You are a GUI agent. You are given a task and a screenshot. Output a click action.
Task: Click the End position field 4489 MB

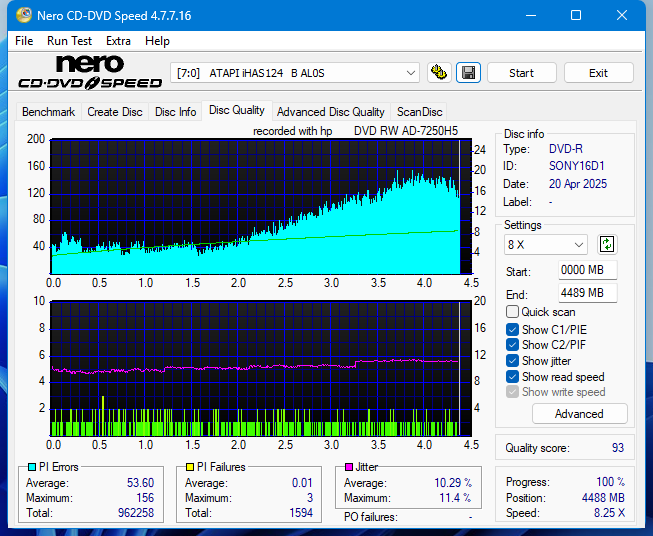coord(587,293)
